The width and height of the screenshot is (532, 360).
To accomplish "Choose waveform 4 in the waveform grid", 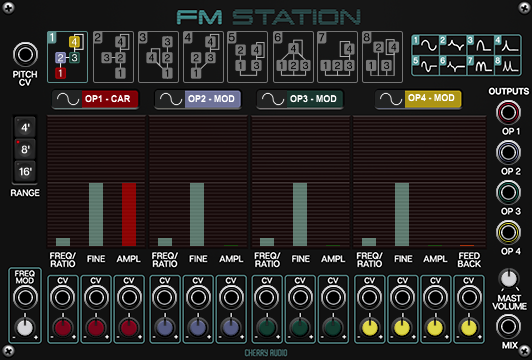I will (x=508, y=45).
